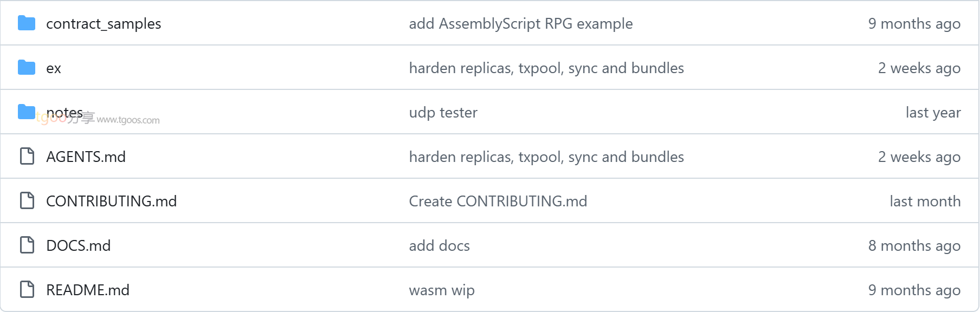Open the AGENTS.md file

(x=86, y=157)
